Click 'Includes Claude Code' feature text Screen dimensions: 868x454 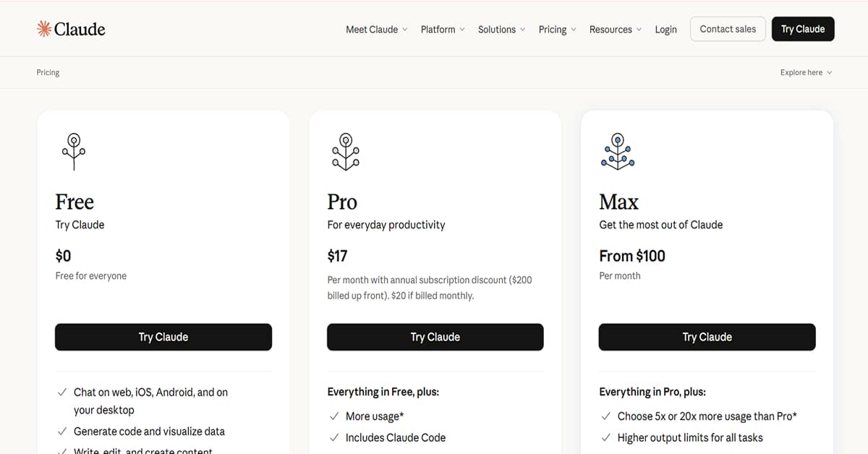[396, 437]
